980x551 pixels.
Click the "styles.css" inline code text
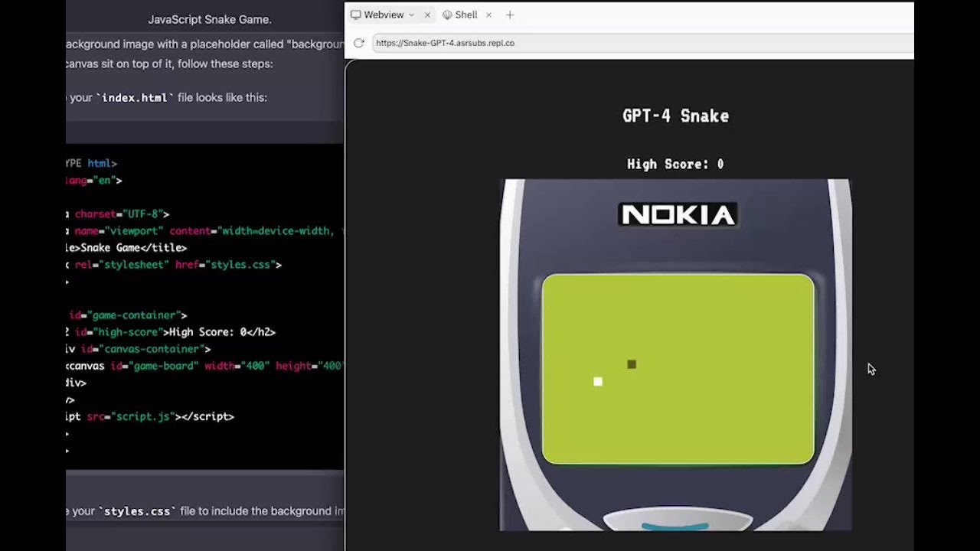coord(136,511)
